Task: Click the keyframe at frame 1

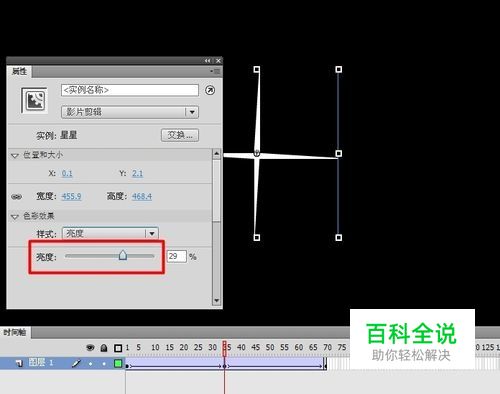Action: click(x=127, y=366)
